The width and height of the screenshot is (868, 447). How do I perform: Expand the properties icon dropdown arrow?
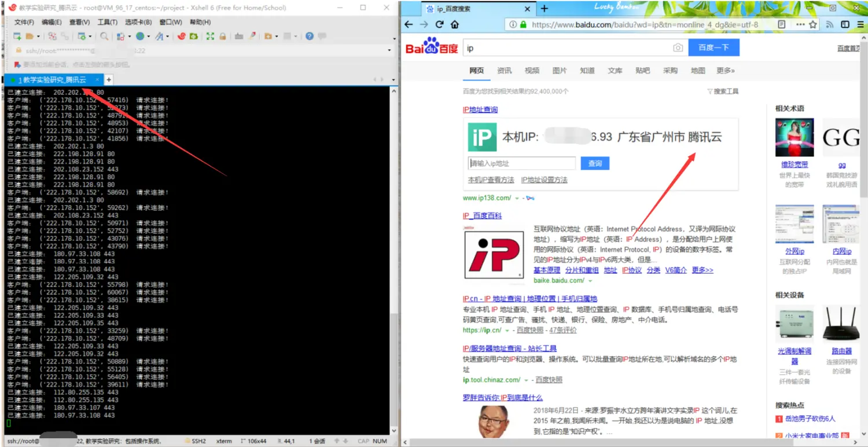click(90, 36)
